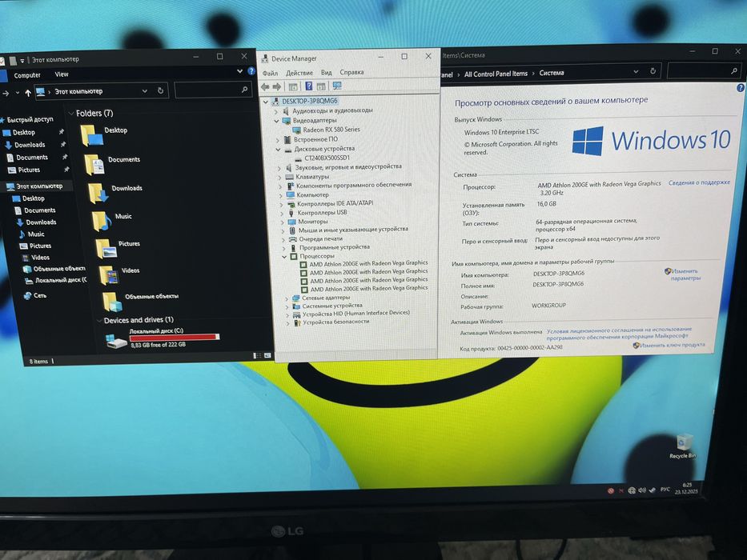The image size is (747, 560).
Task: Collapse Folders (7) group in Explorer
Action: [71, 114]
